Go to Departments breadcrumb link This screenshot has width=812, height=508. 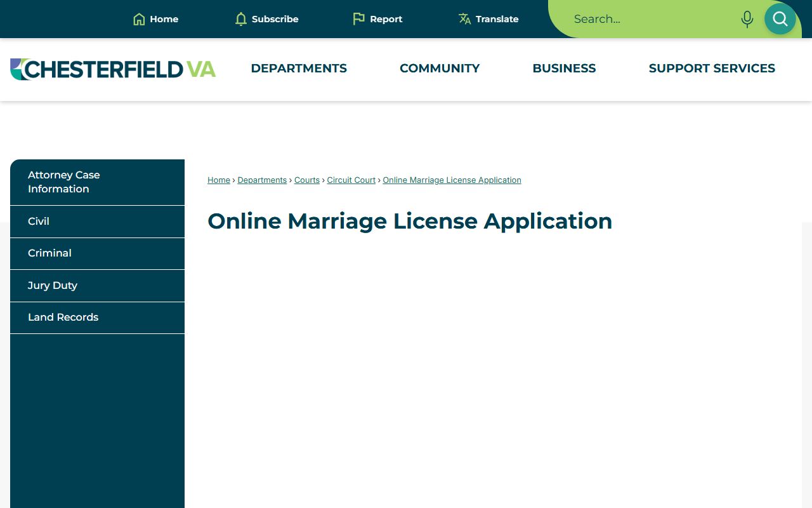click(x=262, y=180)
